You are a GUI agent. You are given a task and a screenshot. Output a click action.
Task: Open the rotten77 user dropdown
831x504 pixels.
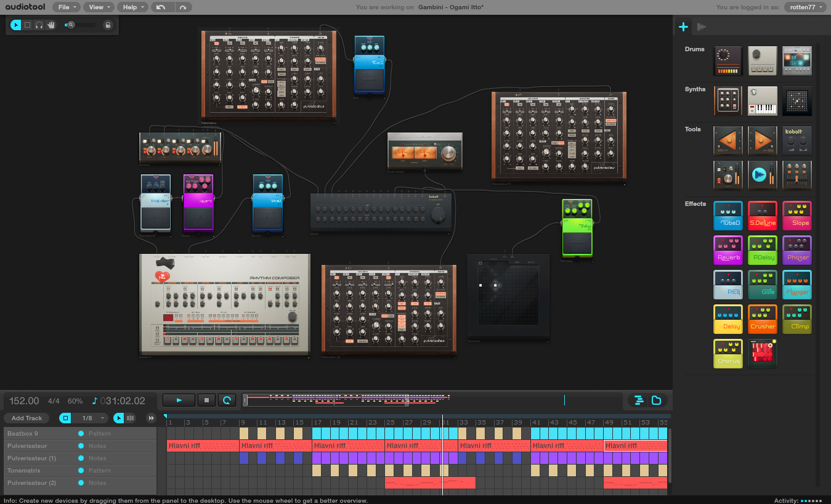click(x=805, y=7)
